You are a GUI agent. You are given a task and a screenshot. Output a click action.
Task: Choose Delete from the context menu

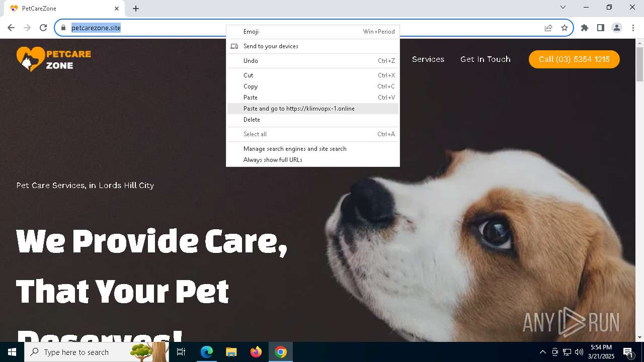point(313,120)
